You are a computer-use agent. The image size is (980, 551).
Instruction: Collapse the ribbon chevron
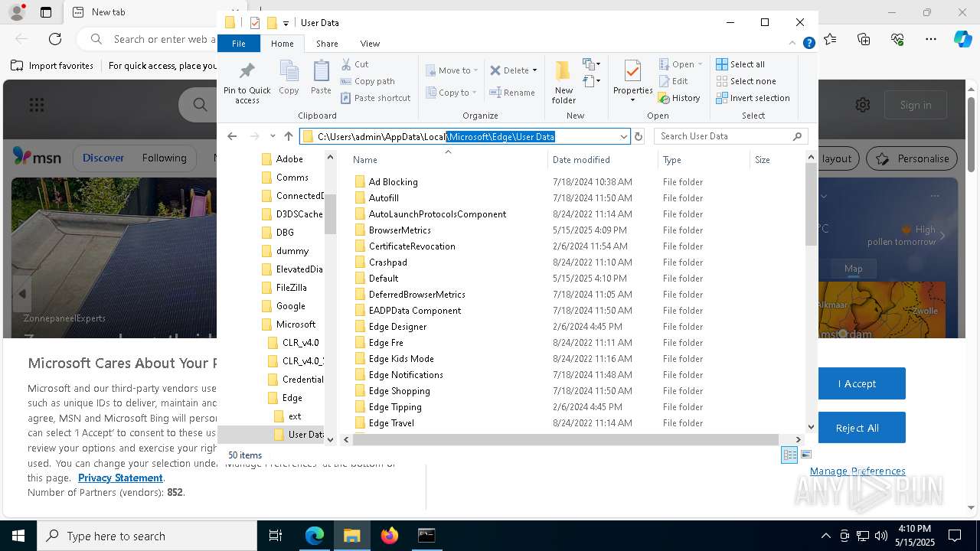point(792,44)
